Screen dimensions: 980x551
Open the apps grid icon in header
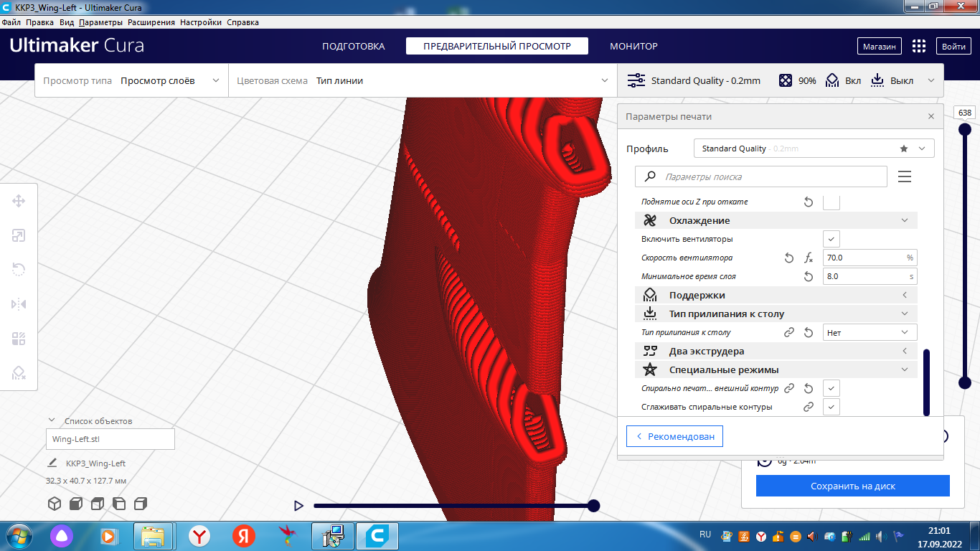[918, 46]
